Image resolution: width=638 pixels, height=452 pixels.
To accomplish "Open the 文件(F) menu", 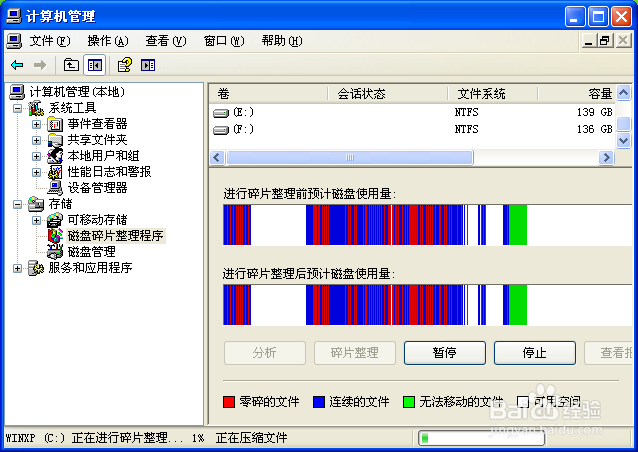I will [50, 41].
